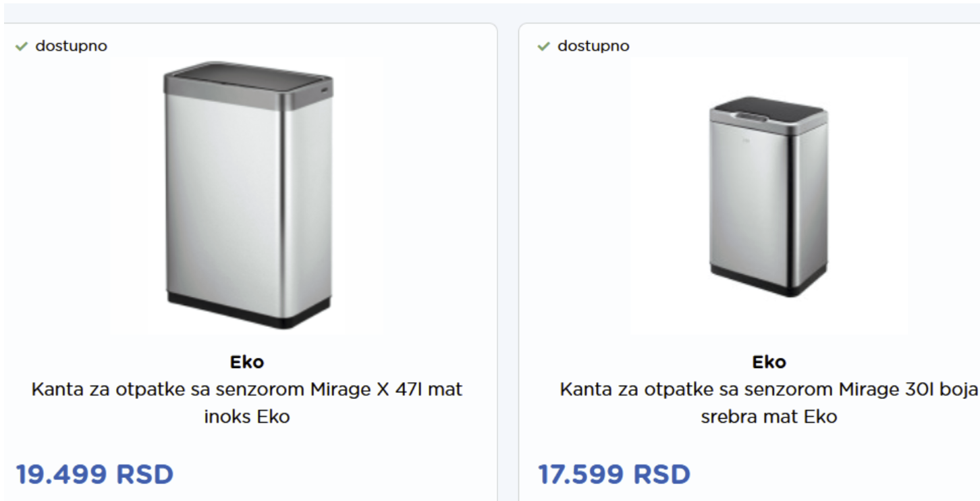
Task: Open the Mirage X 47l trash can image
Action: [247, 196]
